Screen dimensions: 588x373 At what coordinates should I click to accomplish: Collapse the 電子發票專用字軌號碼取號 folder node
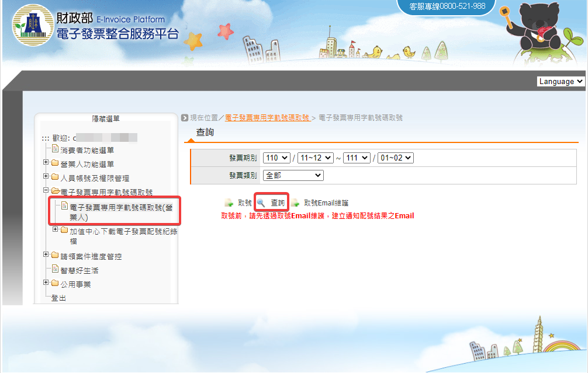point(46,191)
